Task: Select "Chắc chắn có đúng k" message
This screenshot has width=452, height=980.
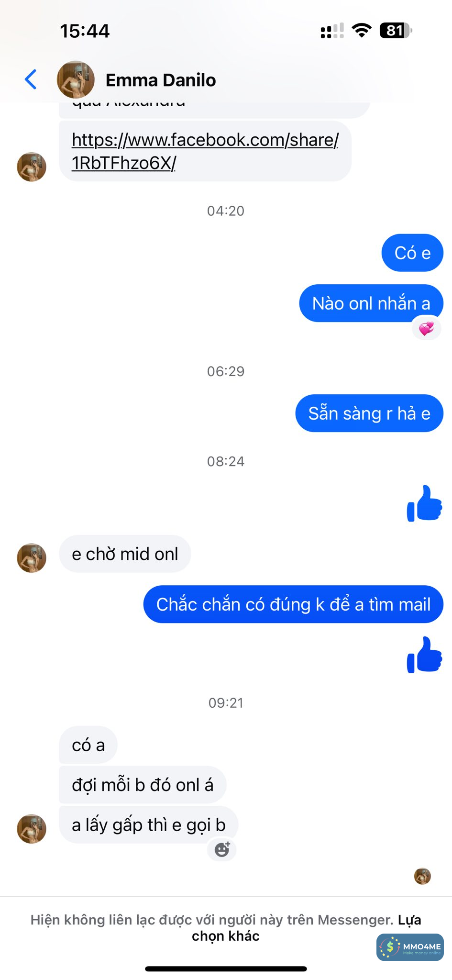Action: pyautogui.click(x=293, y=604)
